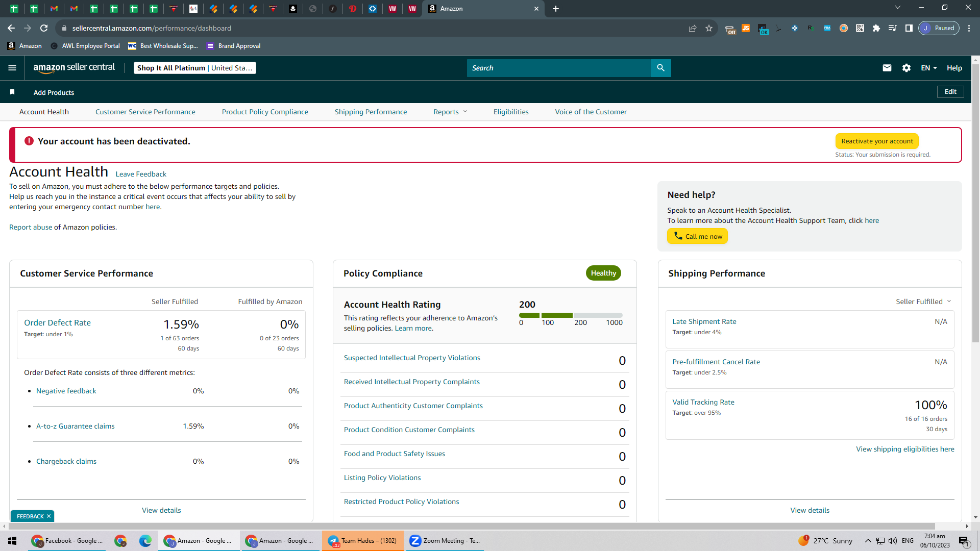Screen dimensions: 980x551
Task: Open Chargeback claims link
Action: pos(66,461)
